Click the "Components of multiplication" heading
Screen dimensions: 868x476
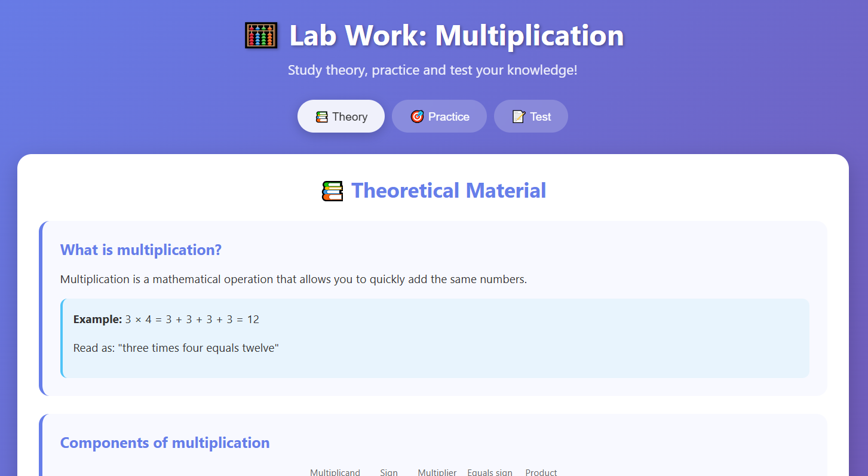pos(165,443)
